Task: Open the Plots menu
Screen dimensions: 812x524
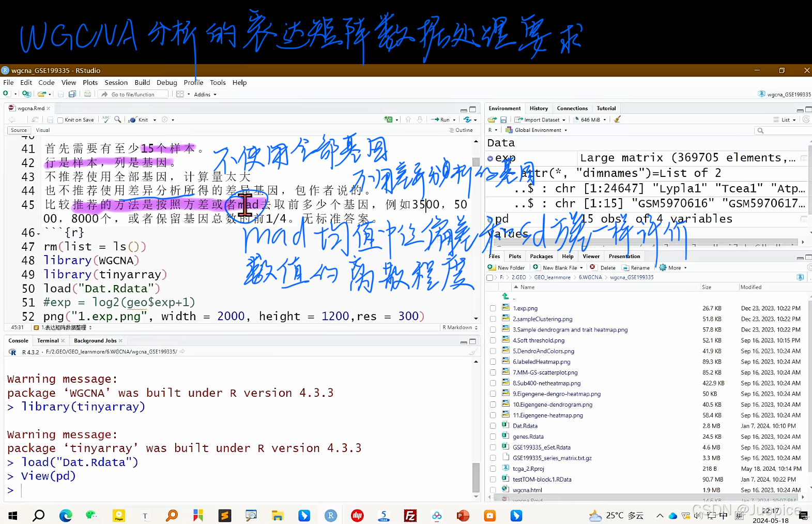Action: [x=90, y=82]
